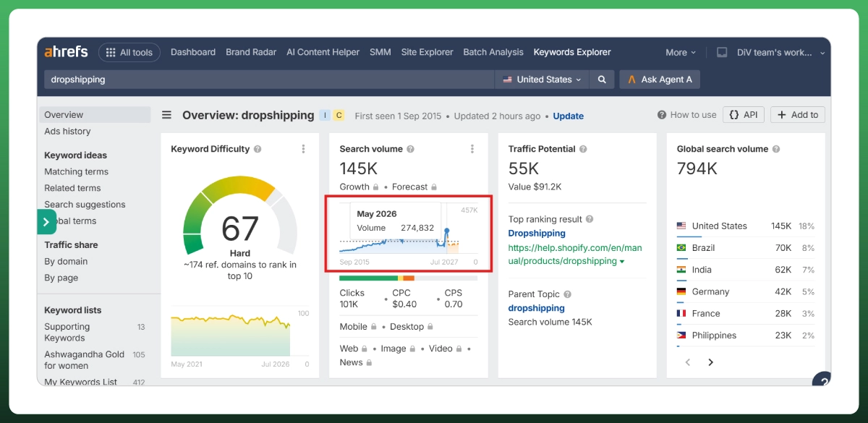Click the ahrefs logo
The height and width of the screenshot is (423, 868).
tap(66, 52)
